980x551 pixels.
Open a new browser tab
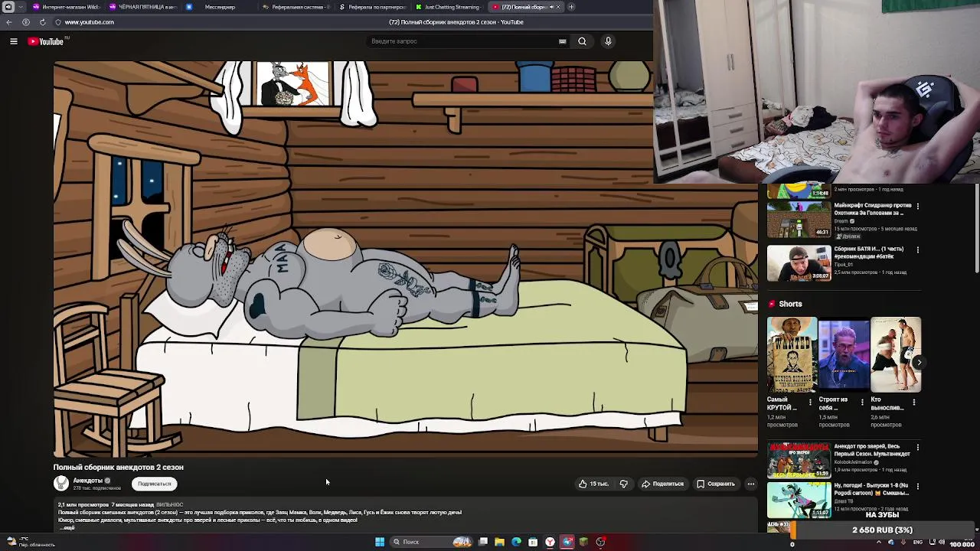[571, 7]
